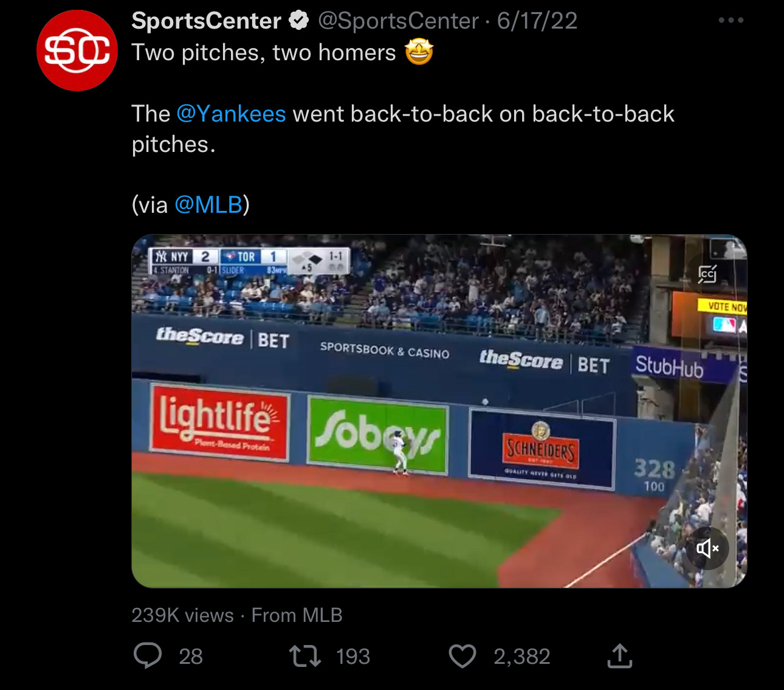Open the three-dot more options menu
Screen dimensions: 784x690
click(731, 21)
